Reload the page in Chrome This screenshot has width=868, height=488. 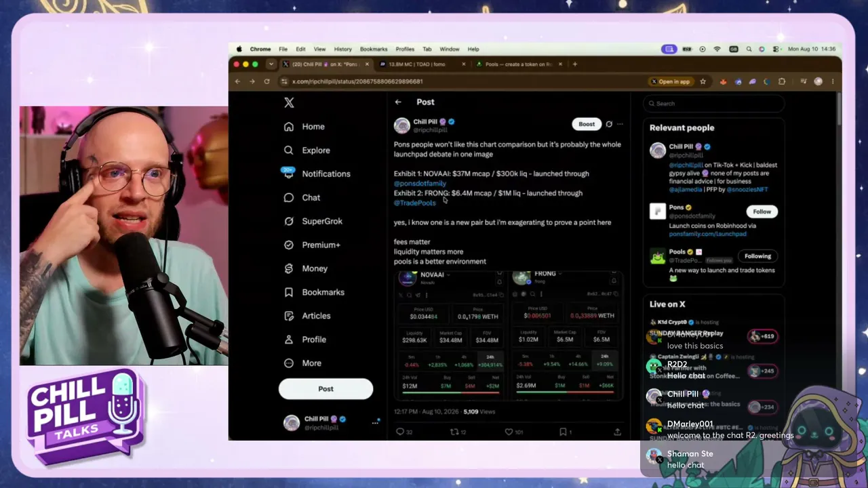tap(267, 81)
